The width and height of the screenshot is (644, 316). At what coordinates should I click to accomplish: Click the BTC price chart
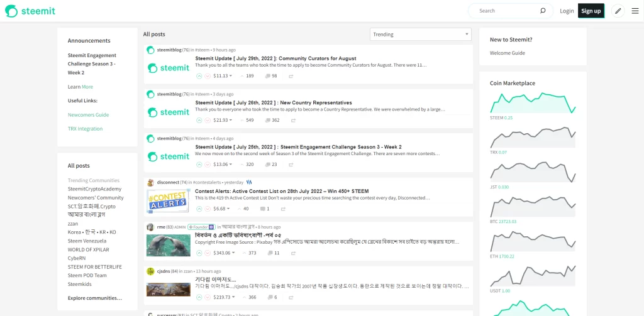click(x=533, y=207)
